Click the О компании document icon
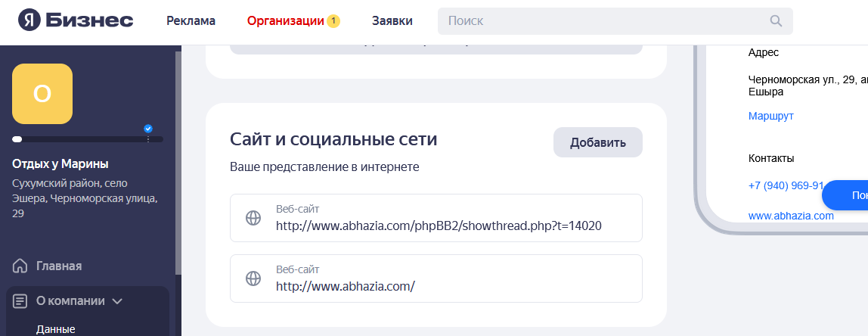The height and width of the screenshot is (336, 868). click(20, 300)
